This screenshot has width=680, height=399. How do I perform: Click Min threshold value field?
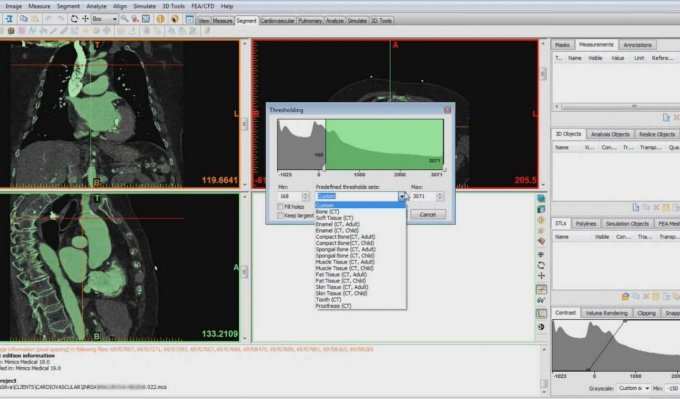tap(289, 196)
